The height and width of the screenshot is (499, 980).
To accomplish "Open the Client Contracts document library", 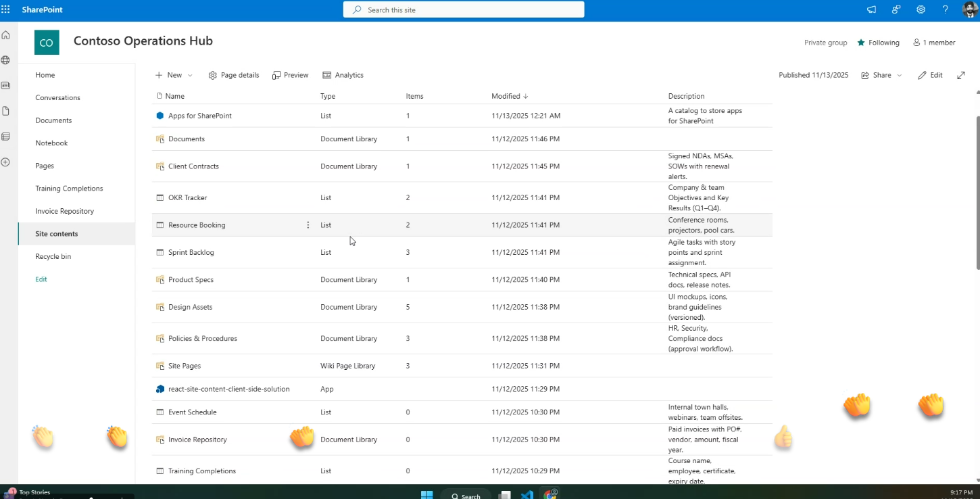I will pos(193,166).
